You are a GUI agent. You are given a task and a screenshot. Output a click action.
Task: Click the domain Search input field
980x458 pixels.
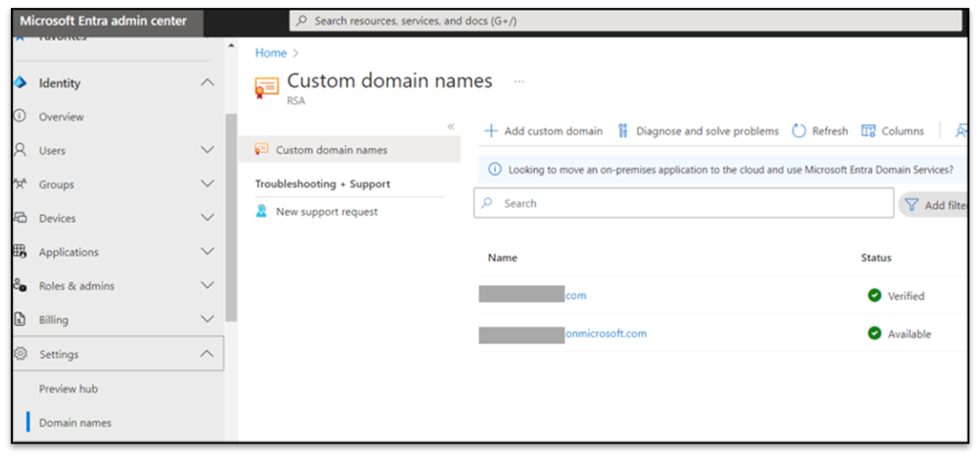point(686,204)
